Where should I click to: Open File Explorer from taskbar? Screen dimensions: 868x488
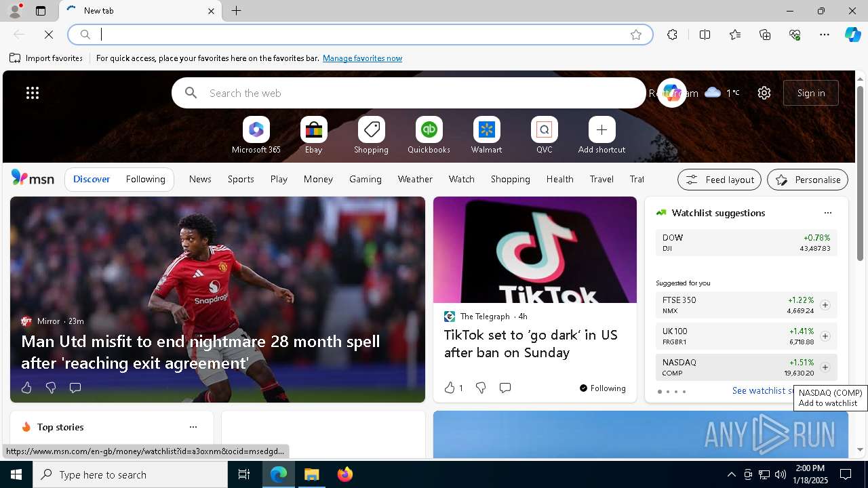tap(312, 474)
